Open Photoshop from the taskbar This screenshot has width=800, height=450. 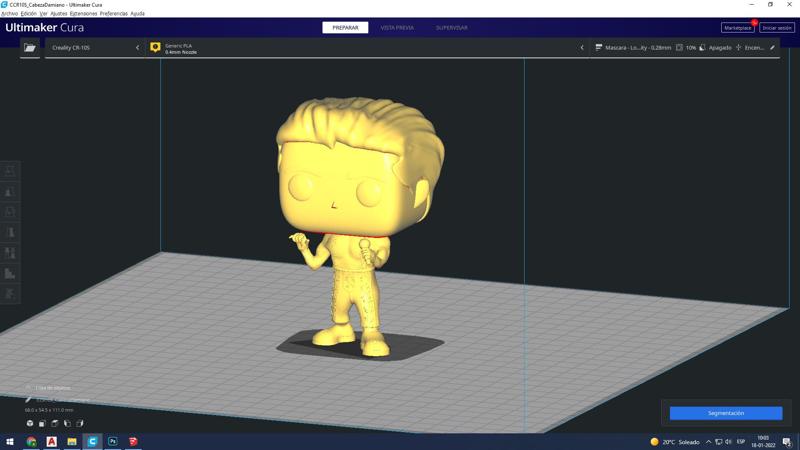pyautogui.click(x=113, y=442)
